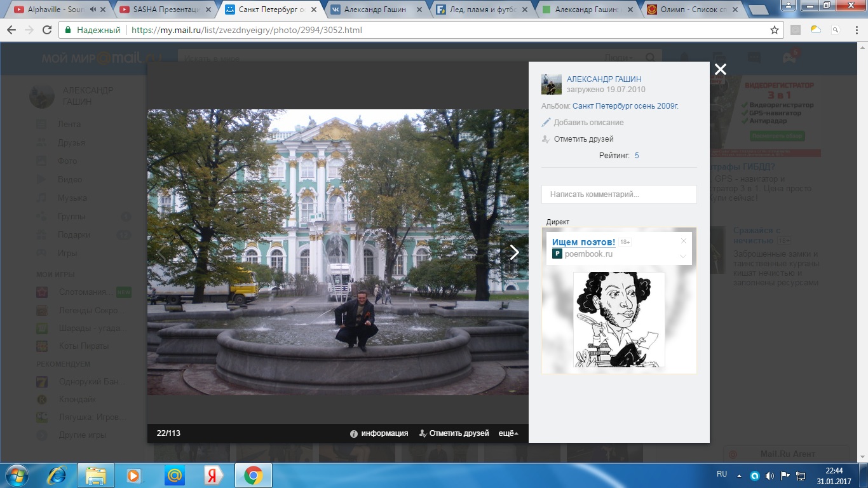Open Windows Explorer folder in taskbar

coord(96,475)
